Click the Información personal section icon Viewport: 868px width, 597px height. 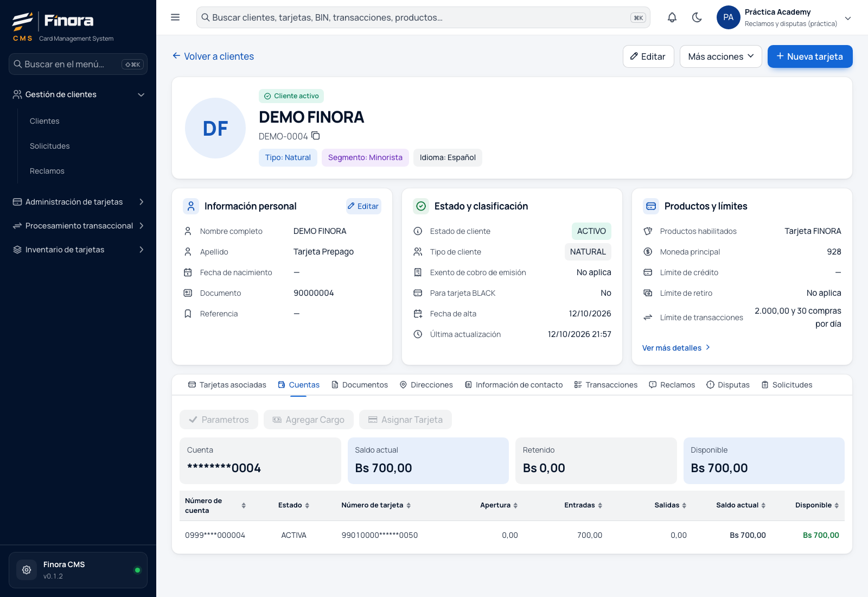tap(191, 206)
